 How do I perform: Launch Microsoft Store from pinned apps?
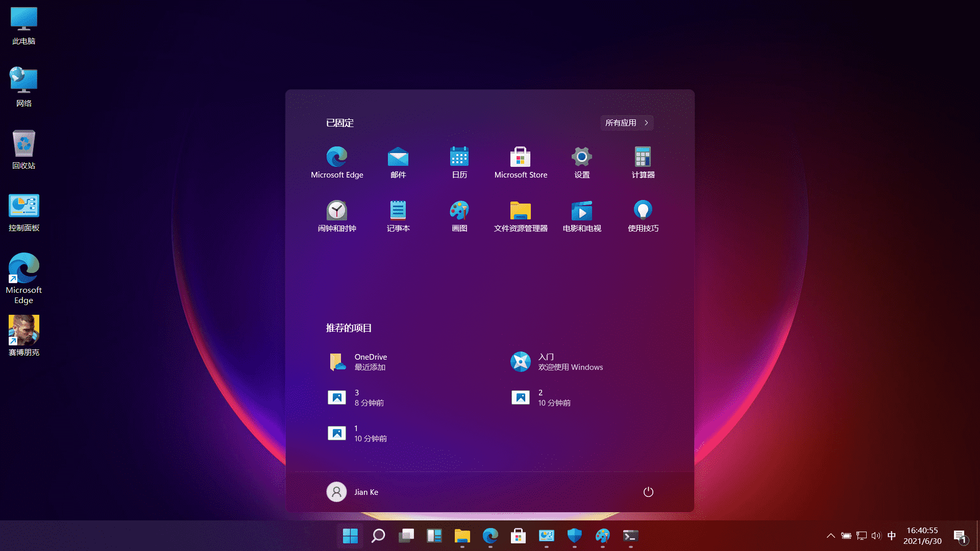[x=521, y=163]
